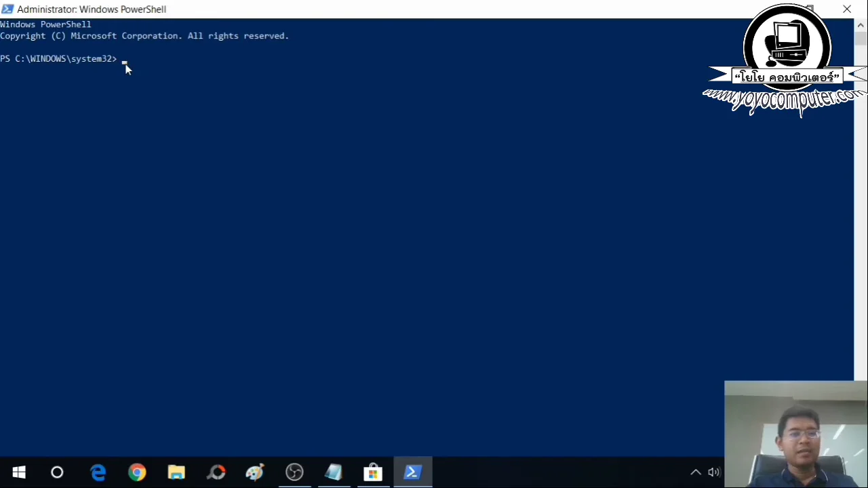The image size is (868, 488).
Task: Click the scroll-up arrow on the console scrollbar
Action: [x=860, y=24]
